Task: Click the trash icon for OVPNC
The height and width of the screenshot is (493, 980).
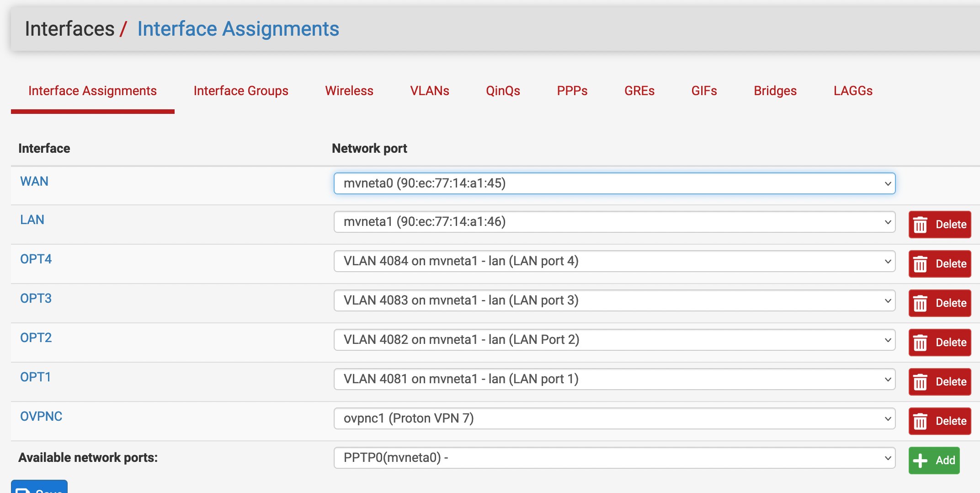Action: (x=920, y=422)
